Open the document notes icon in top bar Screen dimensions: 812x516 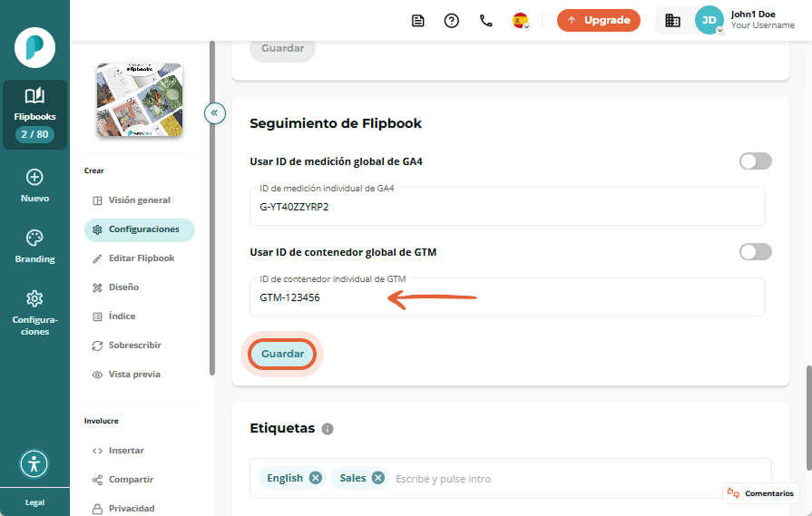coord(417,21)
